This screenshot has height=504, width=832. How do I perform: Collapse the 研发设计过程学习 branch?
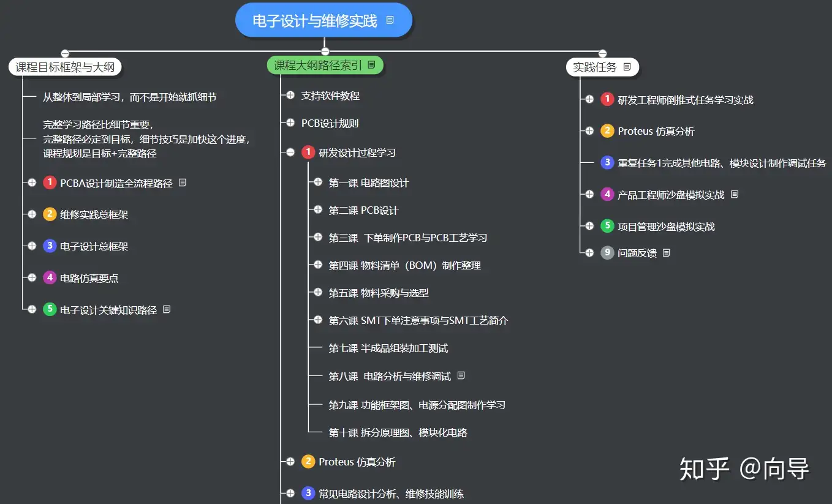[290, 152]
